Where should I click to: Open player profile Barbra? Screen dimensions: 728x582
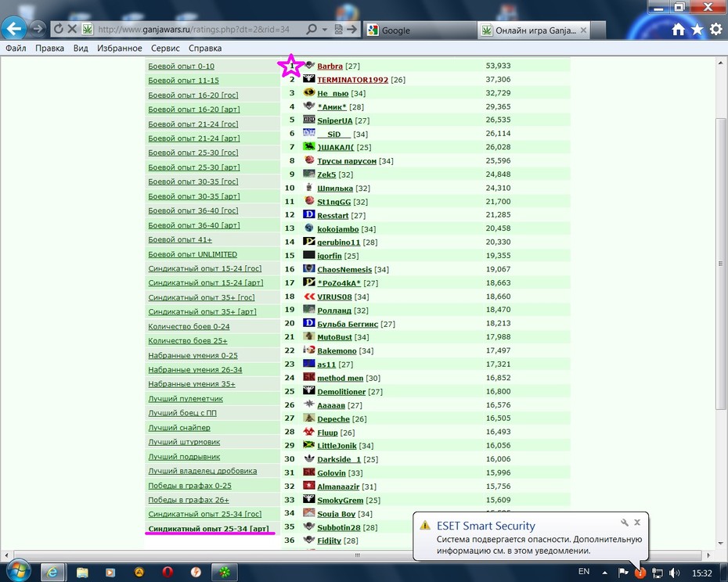[x=330, y=66]
